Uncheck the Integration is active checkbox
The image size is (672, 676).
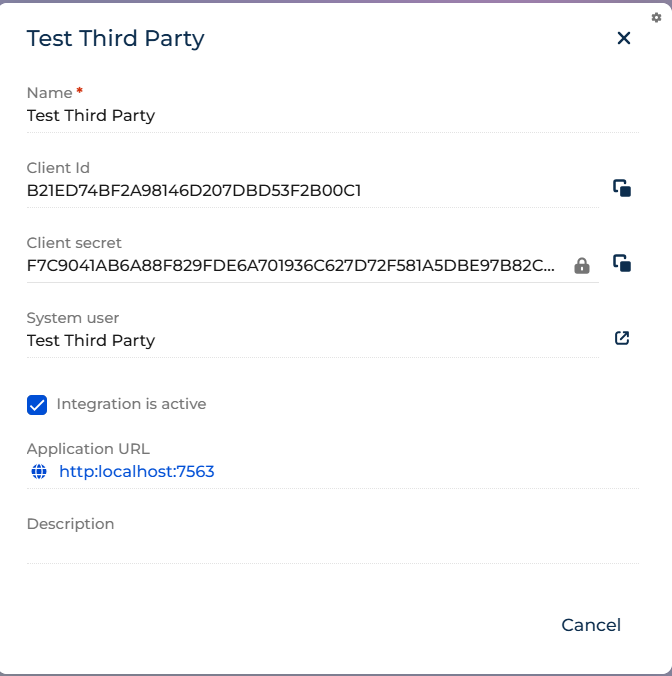(37, 405)
